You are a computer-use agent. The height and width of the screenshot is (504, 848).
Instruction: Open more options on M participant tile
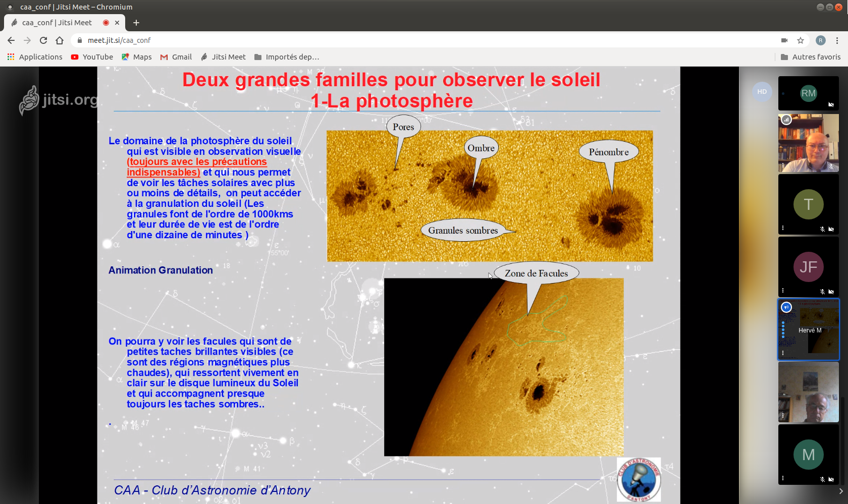coord(783,478)
